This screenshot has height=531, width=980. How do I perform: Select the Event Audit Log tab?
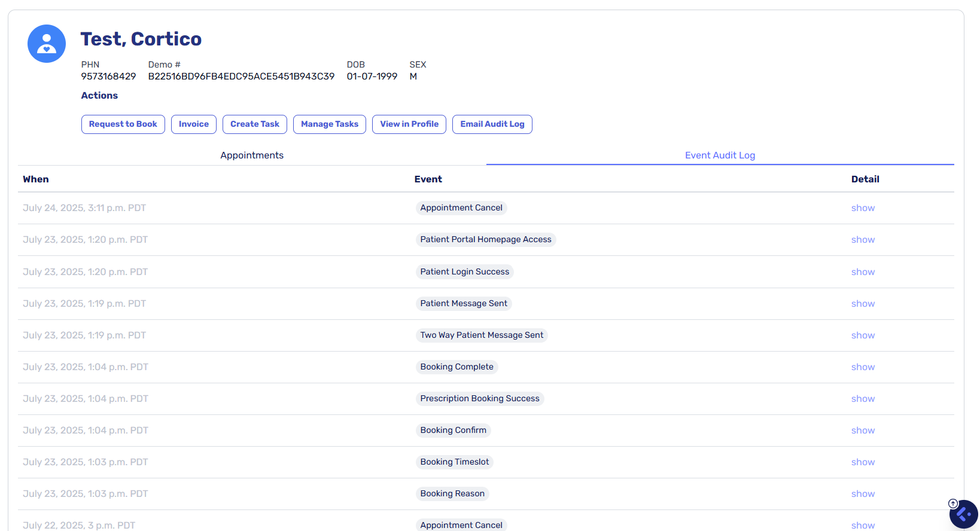(x=720, y=155)
